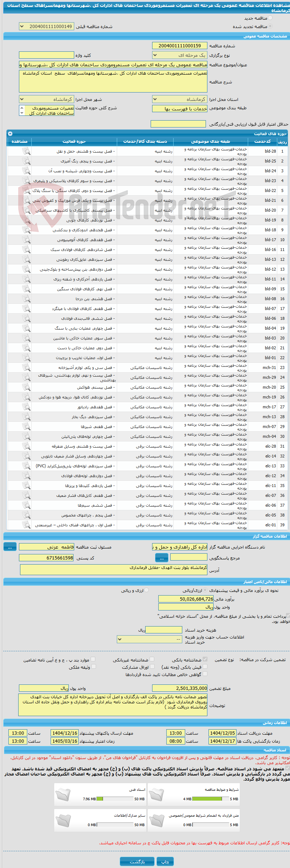Open view icon for row bld-09
This screenshot has width=290, height=868.
(x=26, y=289)
